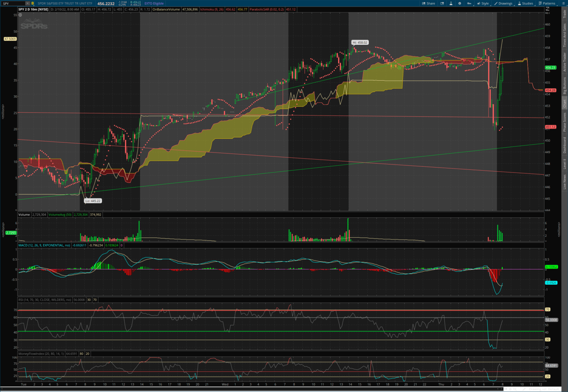Image resolution: width=568 pixels, height=392 pixels.
Task: Click the red 454.28 price axis tag
Action: click(x=551, y=90)
